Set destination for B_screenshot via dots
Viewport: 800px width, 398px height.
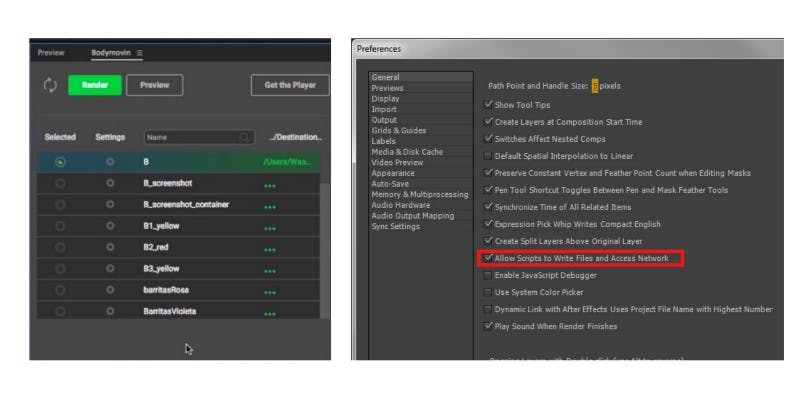[x=270, y=186]
